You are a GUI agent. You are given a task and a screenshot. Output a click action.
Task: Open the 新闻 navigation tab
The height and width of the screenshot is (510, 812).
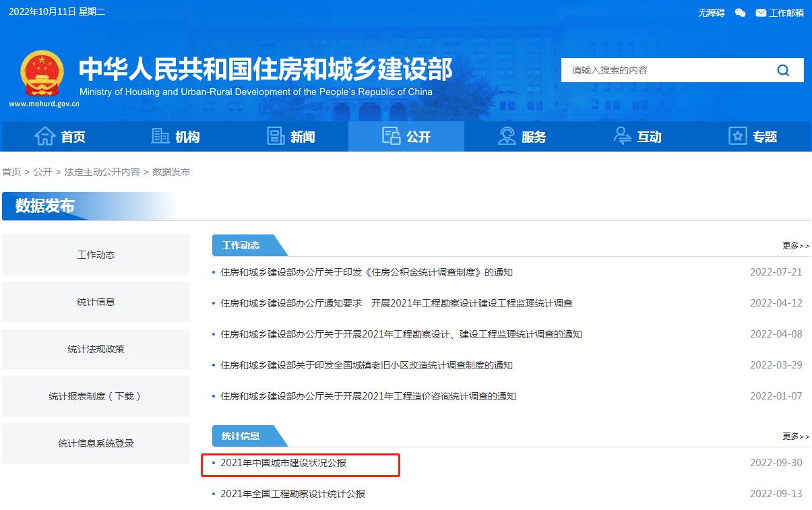coord(290,137)
